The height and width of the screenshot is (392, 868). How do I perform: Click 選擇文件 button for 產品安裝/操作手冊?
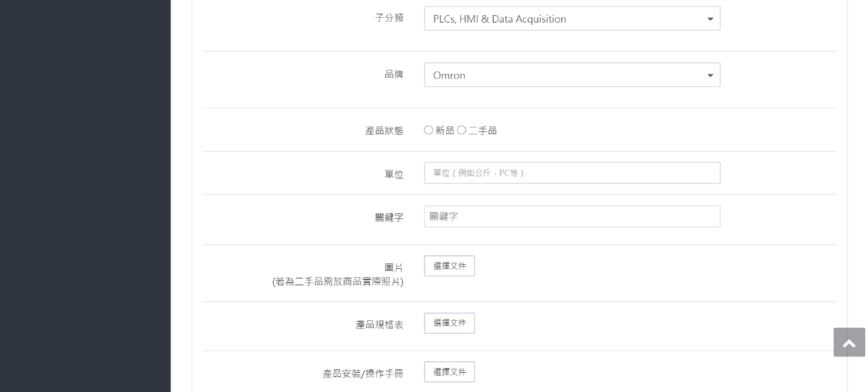pos(449,371)
